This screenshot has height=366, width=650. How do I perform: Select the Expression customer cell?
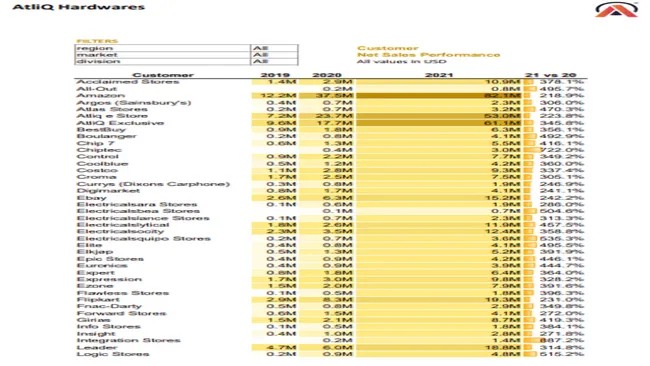(109, 279)
